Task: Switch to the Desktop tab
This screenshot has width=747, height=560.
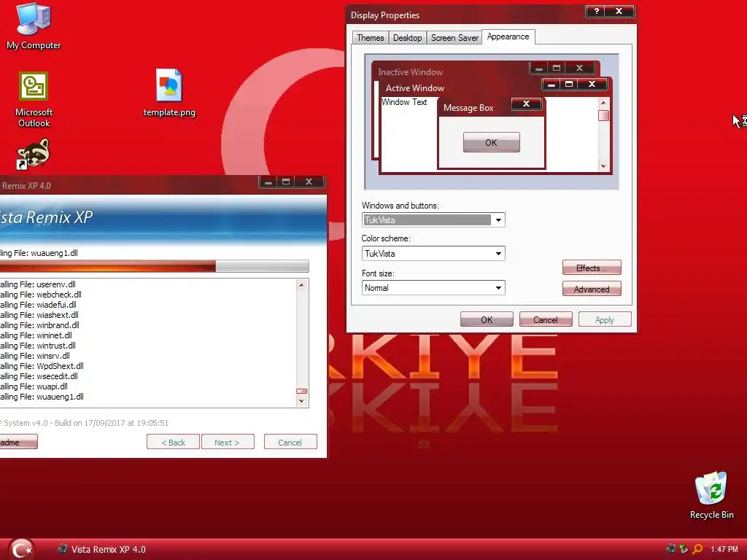Action: pyautogui.click(x=407, y=38)
